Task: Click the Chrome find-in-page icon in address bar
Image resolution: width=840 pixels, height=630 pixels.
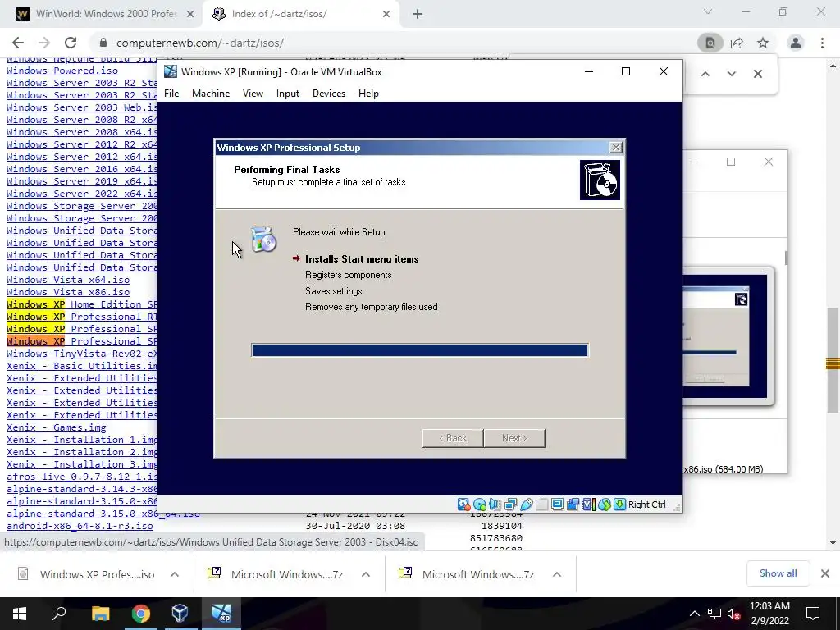Action: click(710, 43)
